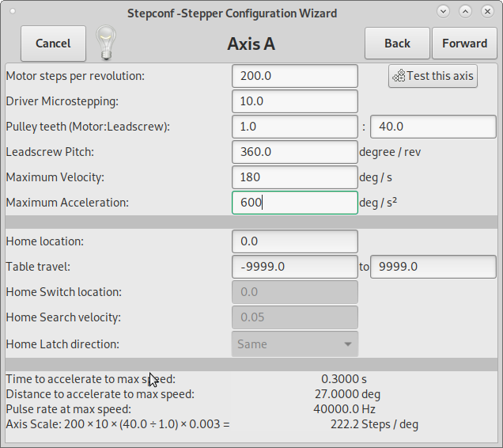Click the Axis Scale formula text
The width and height of the screenshot is (503, 448).
pyautogui.click(x=118, y=424)
